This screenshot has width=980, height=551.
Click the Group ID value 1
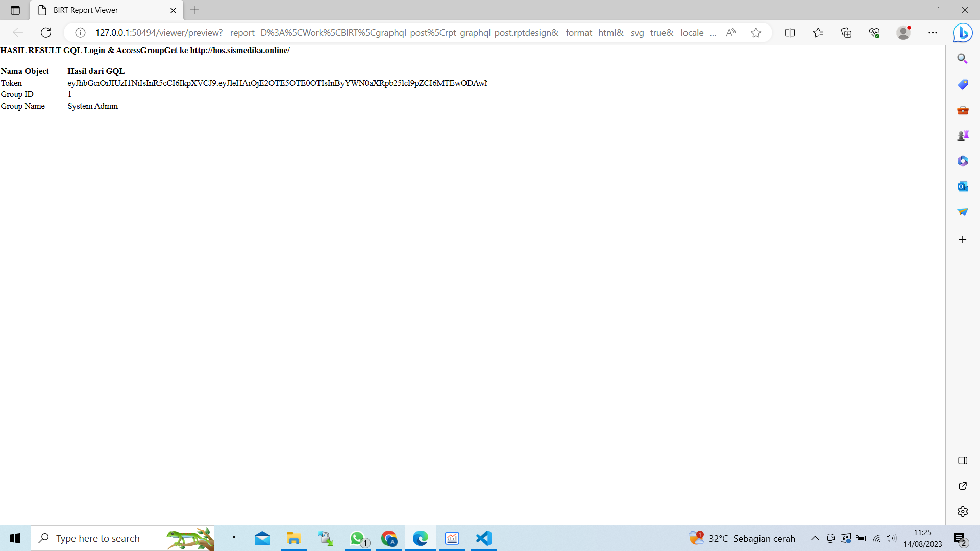[69, 94]
